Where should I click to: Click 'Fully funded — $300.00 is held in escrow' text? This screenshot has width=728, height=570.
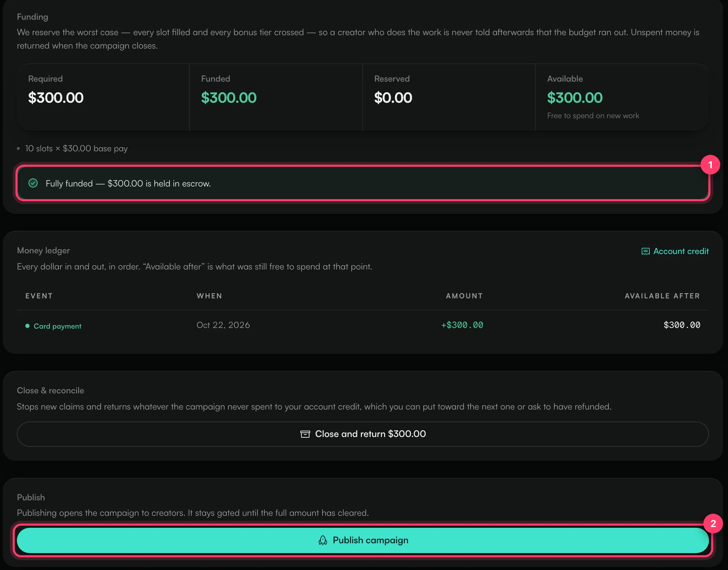(128, 183)
